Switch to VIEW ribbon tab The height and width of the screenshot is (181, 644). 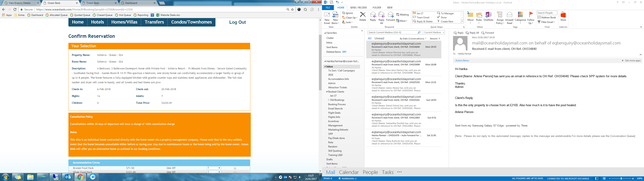[389, 8]
